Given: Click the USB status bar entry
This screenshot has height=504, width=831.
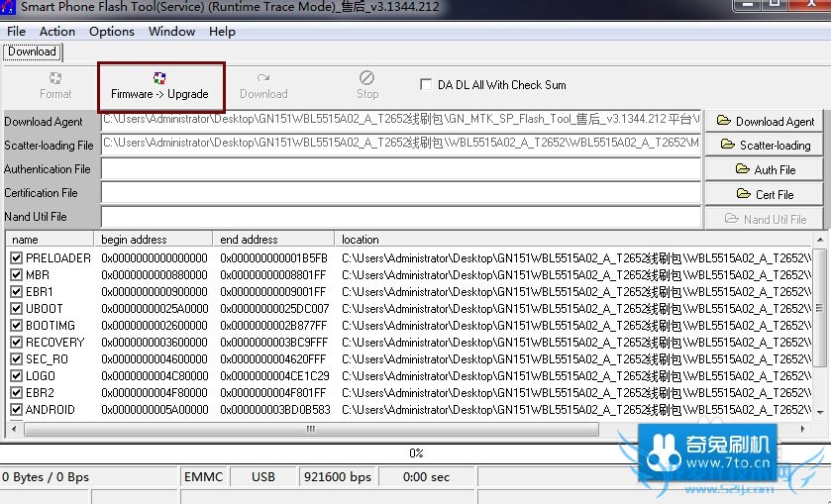Looking at the screenshot, I should pyautogui.click(x=263, y=477).
